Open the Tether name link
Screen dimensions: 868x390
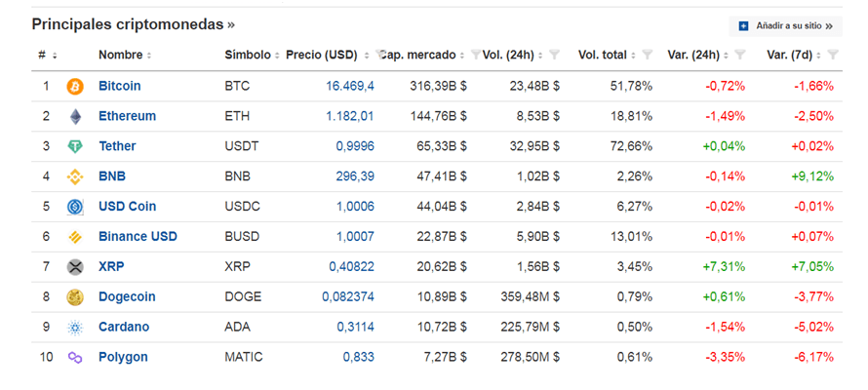tap(117, 146)
